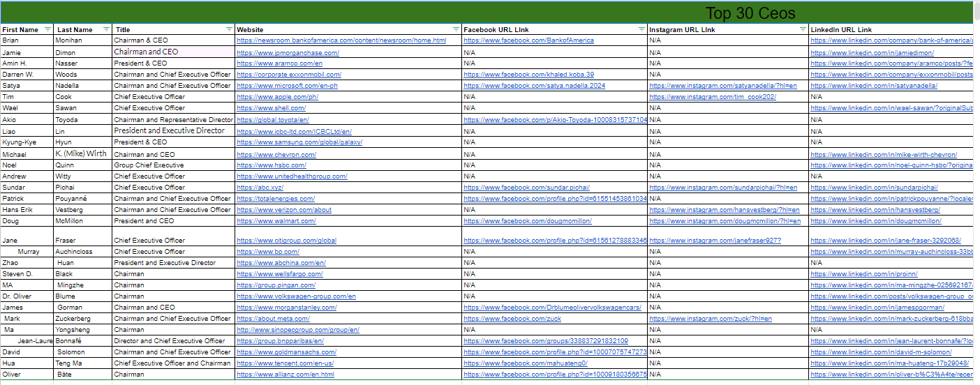Viewport: 980px width, 385px height.
Task: Open the satyanadella Instagram link
Action: coord(723,86)
